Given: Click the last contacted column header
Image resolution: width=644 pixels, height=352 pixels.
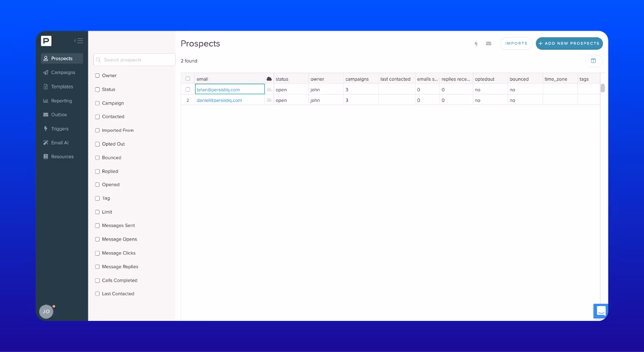Looking at the screenshot, I should coord(397,79).
